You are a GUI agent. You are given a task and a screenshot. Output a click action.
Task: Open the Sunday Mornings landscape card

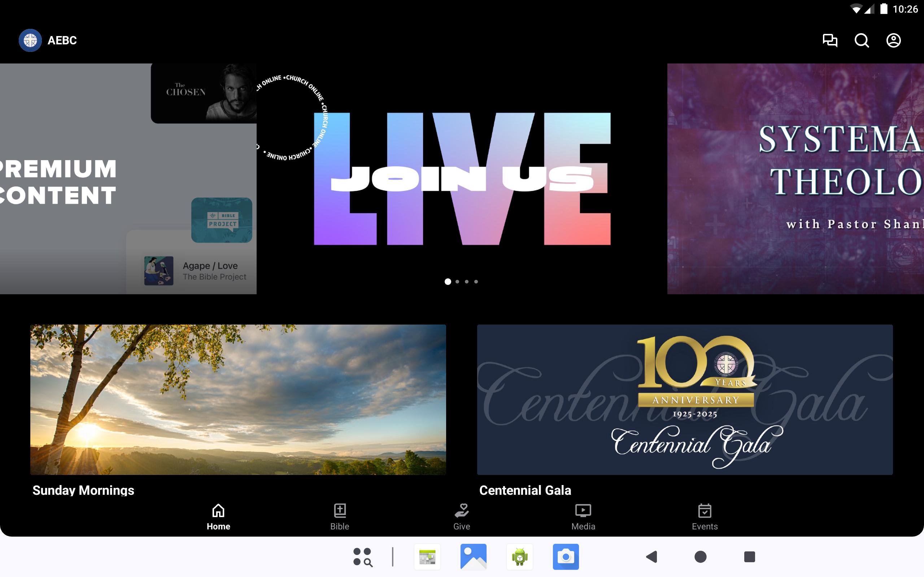238,400
